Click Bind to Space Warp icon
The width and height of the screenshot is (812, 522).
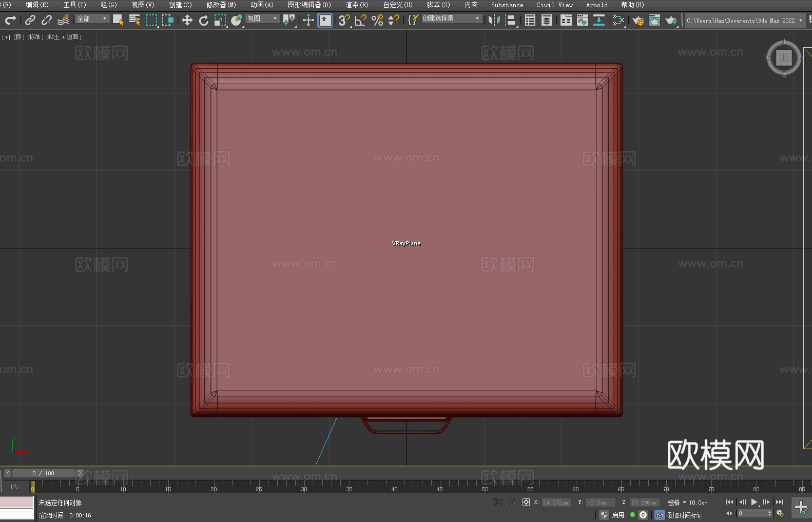point(63,20)
